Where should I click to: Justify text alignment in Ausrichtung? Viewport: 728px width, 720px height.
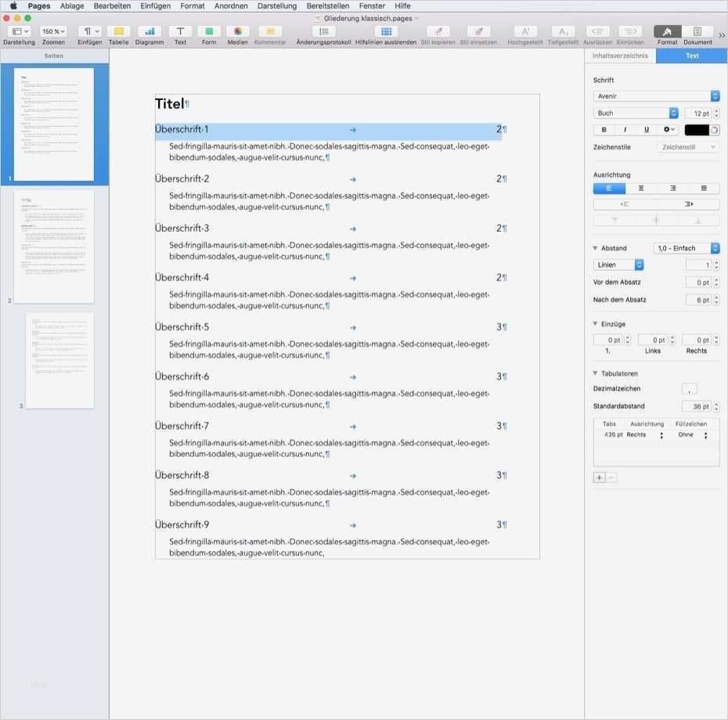click(x=704, y=188)
